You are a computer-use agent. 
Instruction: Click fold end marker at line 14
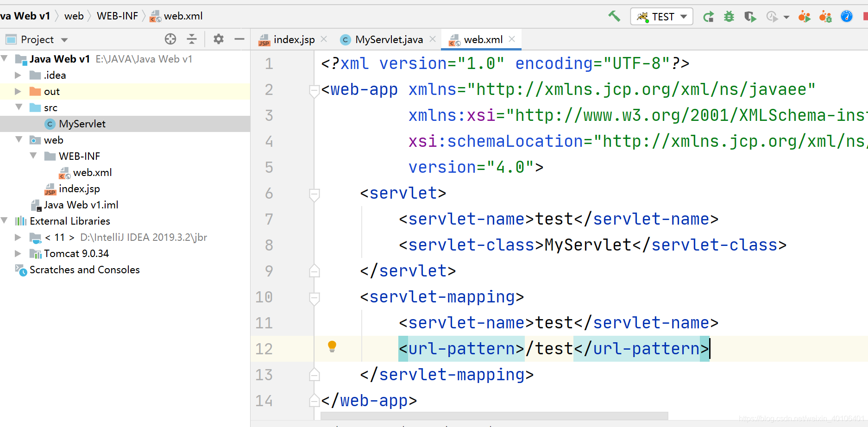(x=314, y=401)
